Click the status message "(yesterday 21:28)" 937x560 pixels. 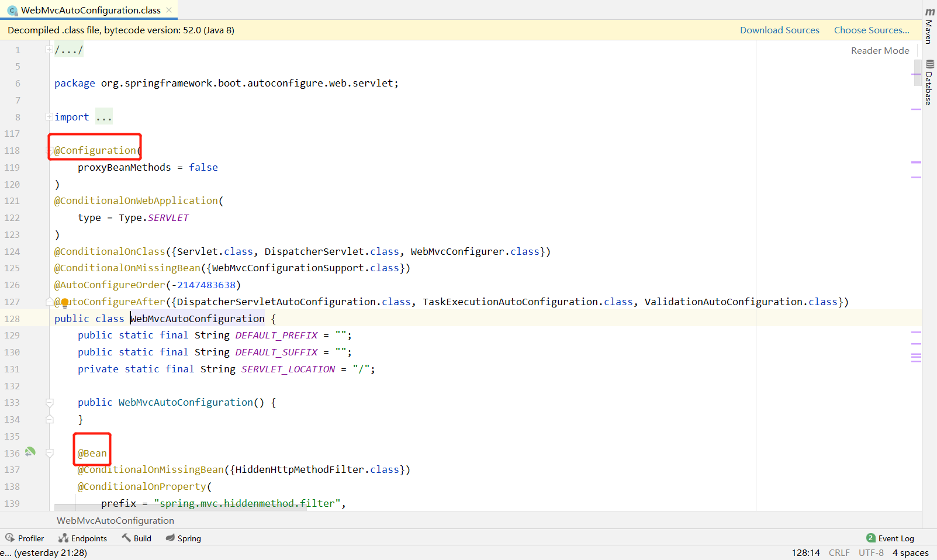pyautogui.click(x=50, y=553)
